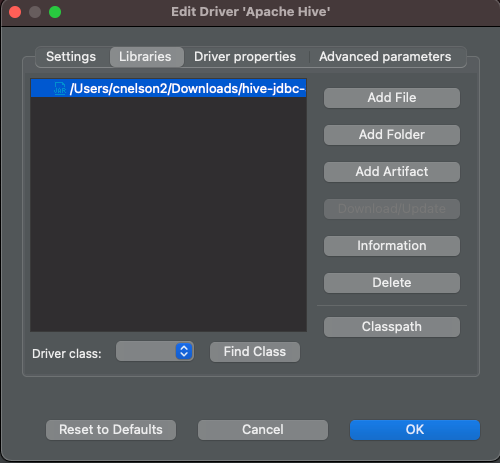500x463 pixels.
Task: Confirm changes with OK
Action: [x=415, y=430]
